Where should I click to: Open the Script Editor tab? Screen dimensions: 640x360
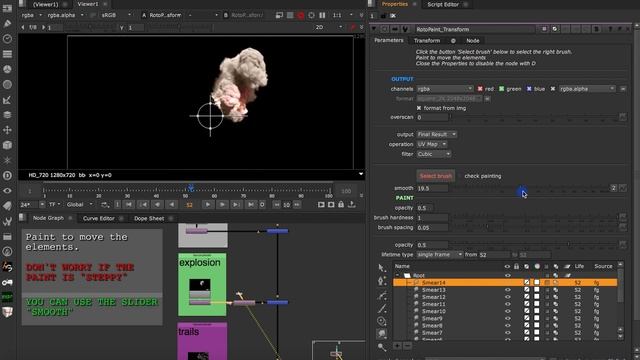pyautogui.click(x=443, y=4)
